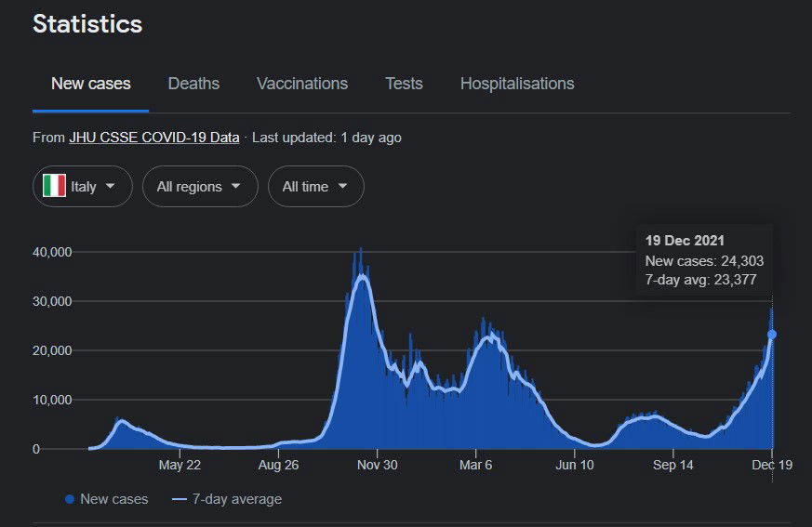Open the All time range dropdown
The height and width of the screenshot is (527, 812).
click(x=315, y=187)
